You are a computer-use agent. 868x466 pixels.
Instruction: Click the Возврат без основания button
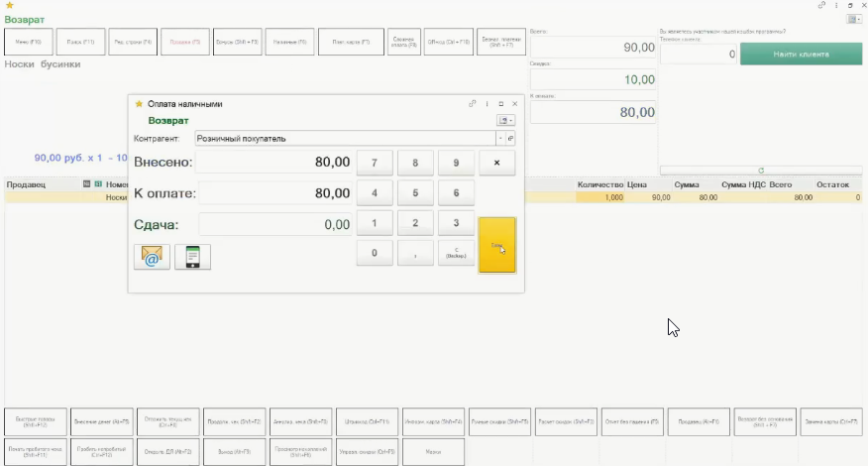tap(765, 421)
